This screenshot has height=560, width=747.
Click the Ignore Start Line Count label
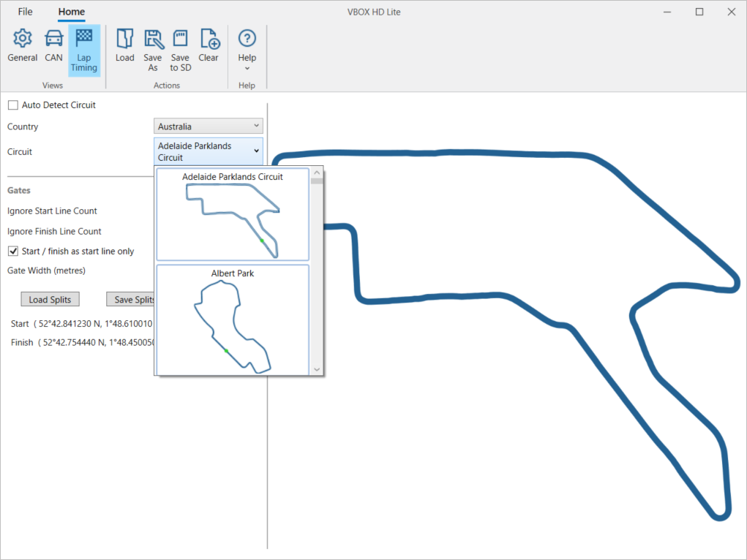point(52,211)
